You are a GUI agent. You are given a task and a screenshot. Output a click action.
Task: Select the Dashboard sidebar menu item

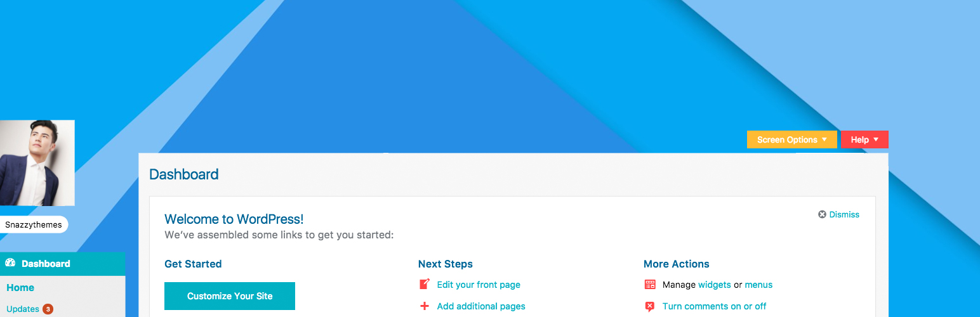pos(63,264)
